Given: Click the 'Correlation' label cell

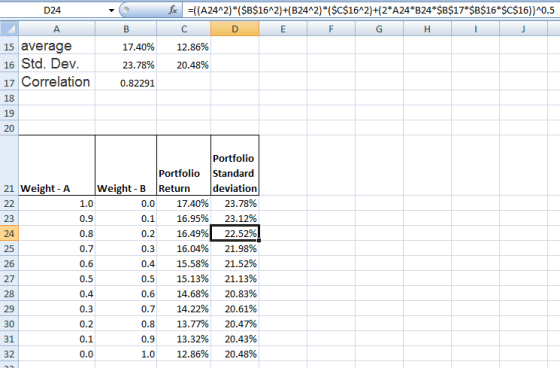Looking at the screenshot, I should (57, 81).
